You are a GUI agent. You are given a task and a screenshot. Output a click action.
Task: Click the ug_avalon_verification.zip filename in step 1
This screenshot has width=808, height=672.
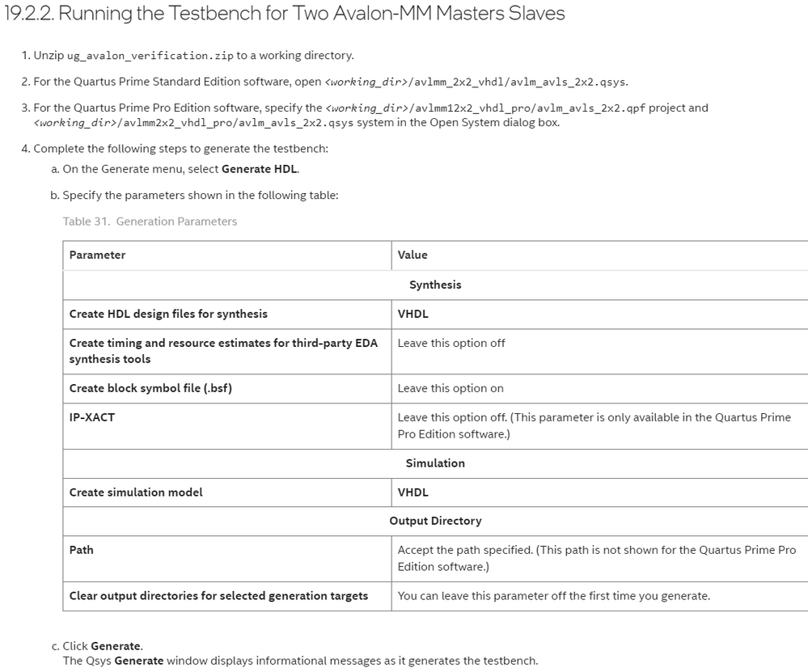point(150,56)
